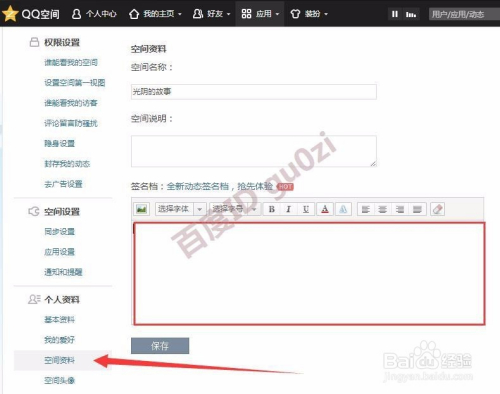
Task: Click the 空间设置 section icon
Action: 34,211
